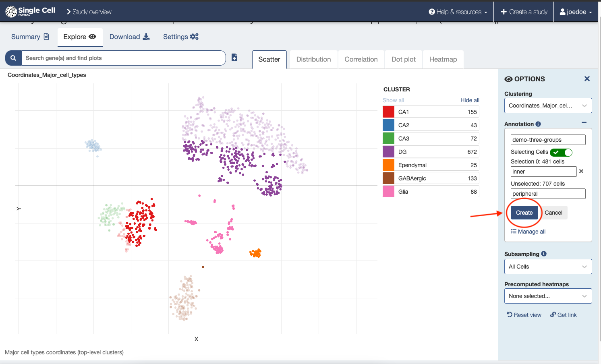This screenshot has height=364, width=601.
Task: Click Create a study in navbar
Action: pos(524,12)
